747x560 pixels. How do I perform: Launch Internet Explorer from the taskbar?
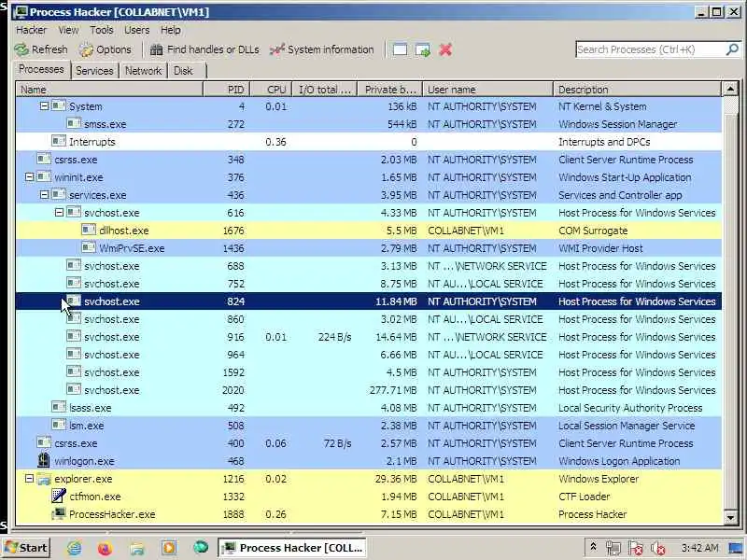click(74, 548)
